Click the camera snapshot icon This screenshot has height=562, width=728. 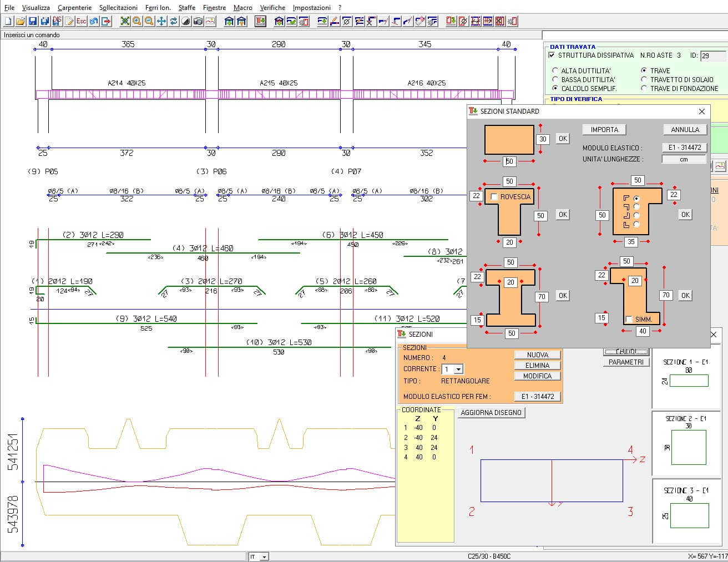click(198, 21)
